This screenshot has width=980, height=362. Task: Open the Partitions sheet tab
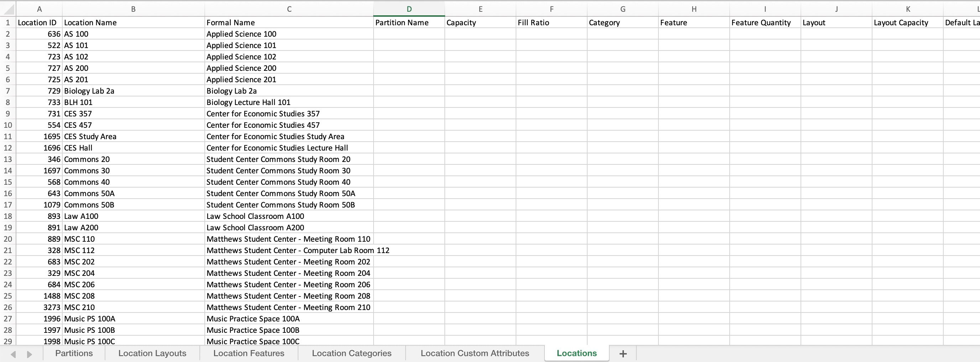pos(74,353)
